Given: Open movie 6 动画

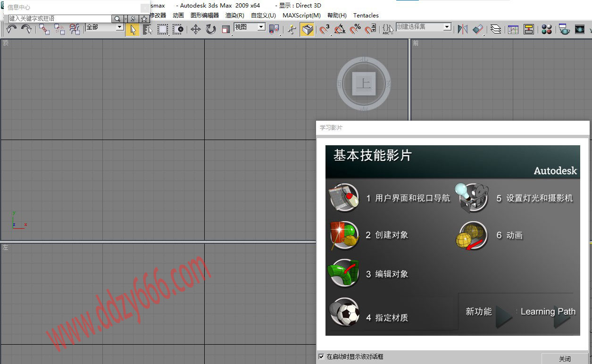Looking at the screenshot, I should (x=509, y=235).
